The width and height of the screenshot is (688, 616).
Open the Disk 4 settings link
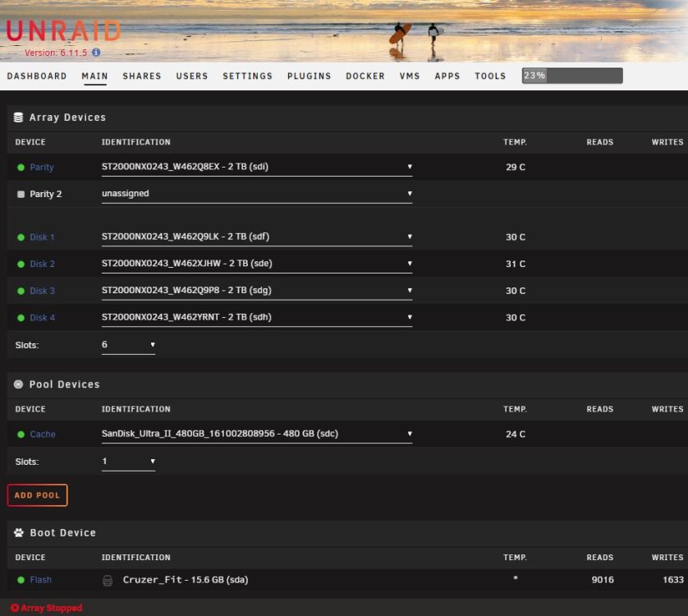(42, 317)
